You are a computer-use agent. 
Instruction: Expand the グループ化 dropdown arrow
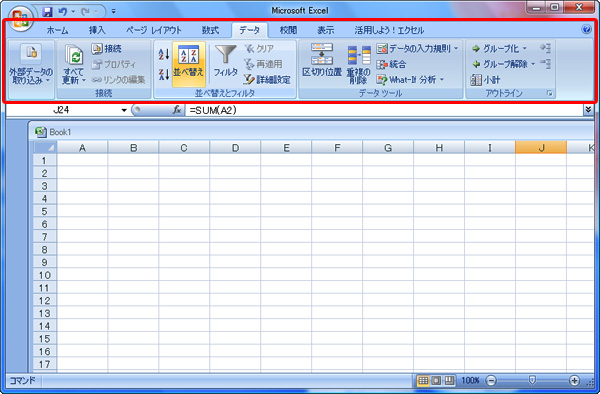pos(525,49)
